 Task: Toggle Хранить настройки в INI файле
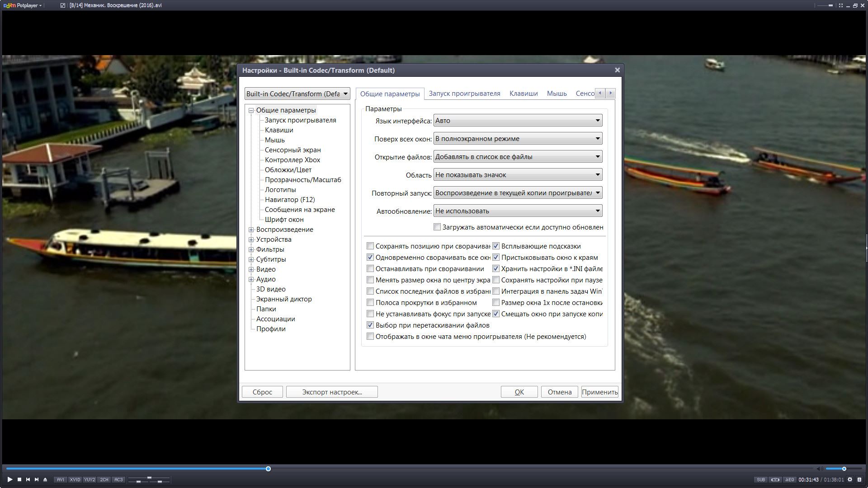[x=496, y=269]
